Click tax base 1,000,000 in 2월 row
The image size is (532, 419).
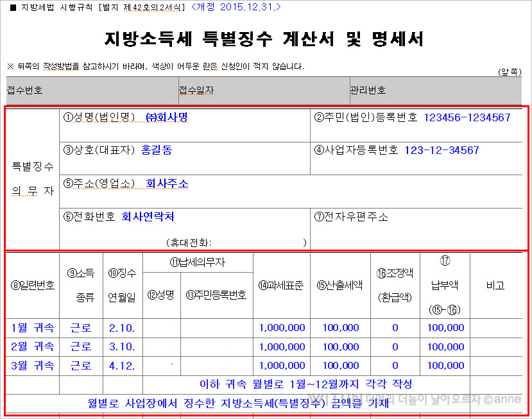click(x=282, y=346)
